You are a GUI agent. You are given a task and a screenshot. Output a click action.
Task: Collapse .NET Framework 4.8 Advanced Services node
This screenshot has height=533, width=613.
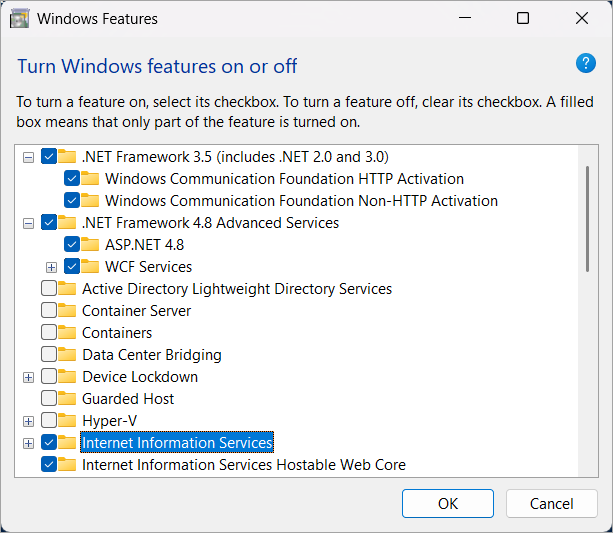(28, 224)
